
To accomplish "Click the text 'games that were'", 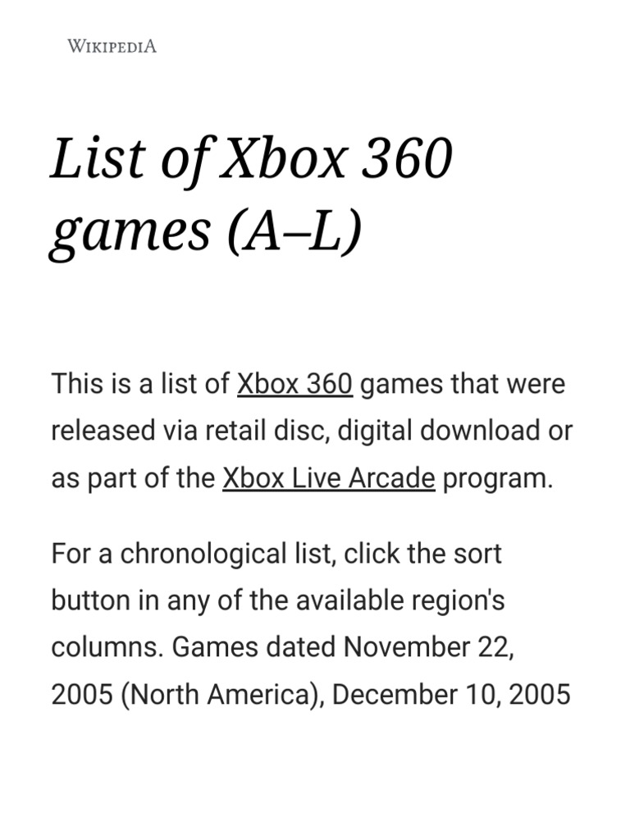I will [463, 384].
